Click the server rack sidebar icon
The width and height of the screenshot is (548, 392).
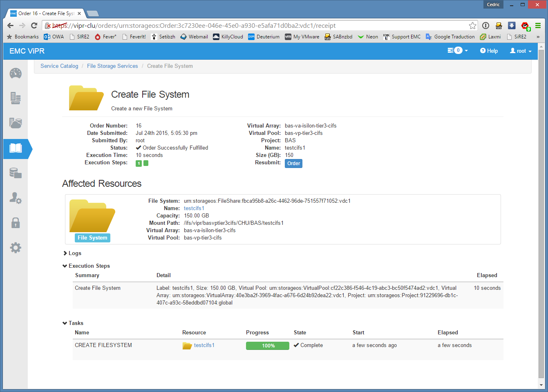16,98
